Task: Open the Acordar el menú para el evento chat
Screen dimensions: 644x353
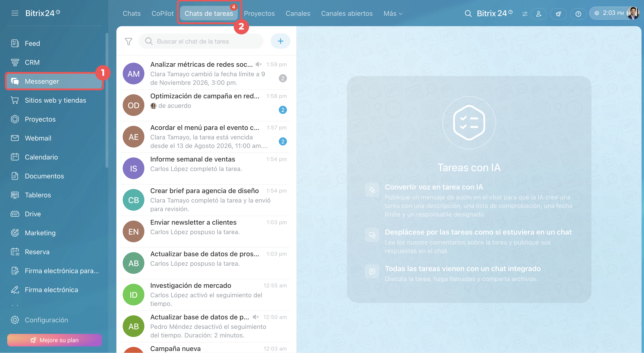Action: coord(205,137)
